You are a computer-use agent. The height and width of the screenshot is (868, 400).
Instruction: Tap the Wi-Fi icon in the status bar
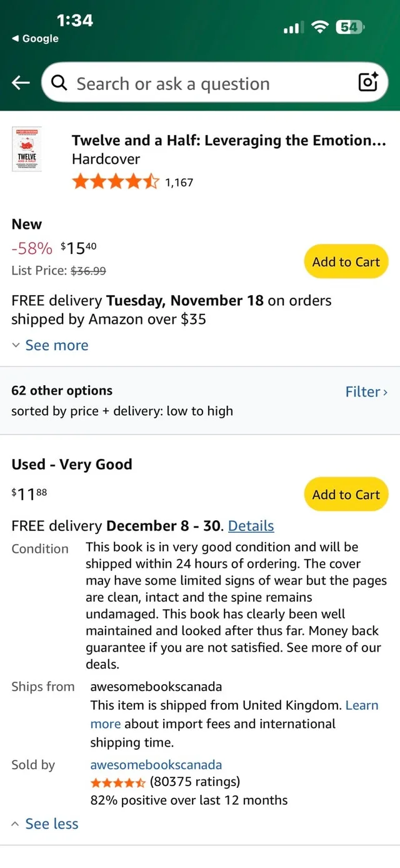320,26
